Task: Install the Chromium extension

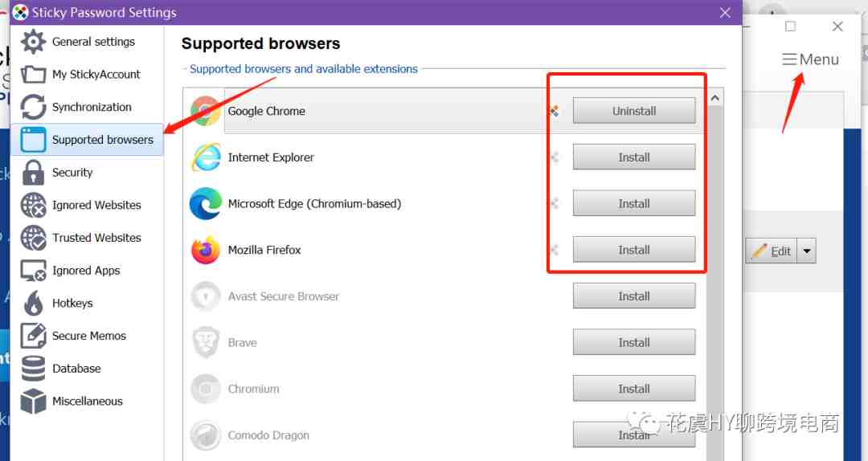Action: click(634, 389)
